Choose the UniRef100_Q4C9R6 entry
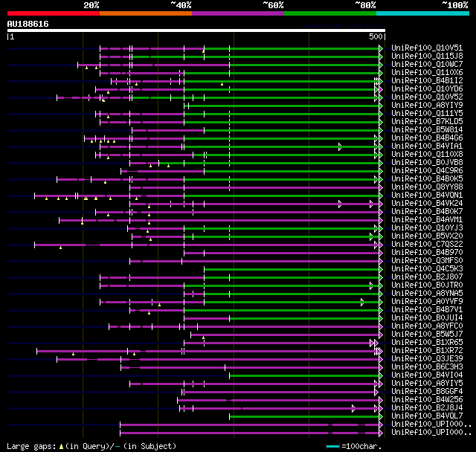 coord(427,171)
